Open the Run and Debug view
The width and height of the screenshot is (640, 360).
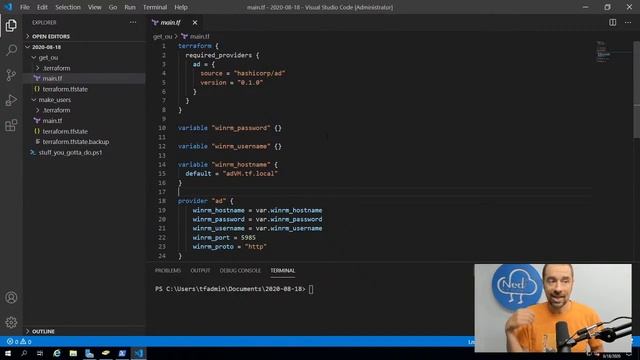coord(11,100)
